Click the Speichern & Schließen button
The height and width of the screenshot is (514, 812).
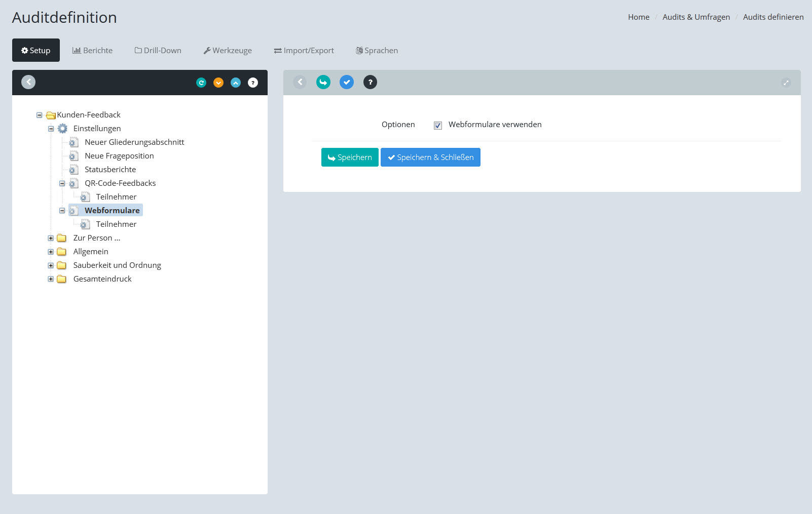click(430, 157)
